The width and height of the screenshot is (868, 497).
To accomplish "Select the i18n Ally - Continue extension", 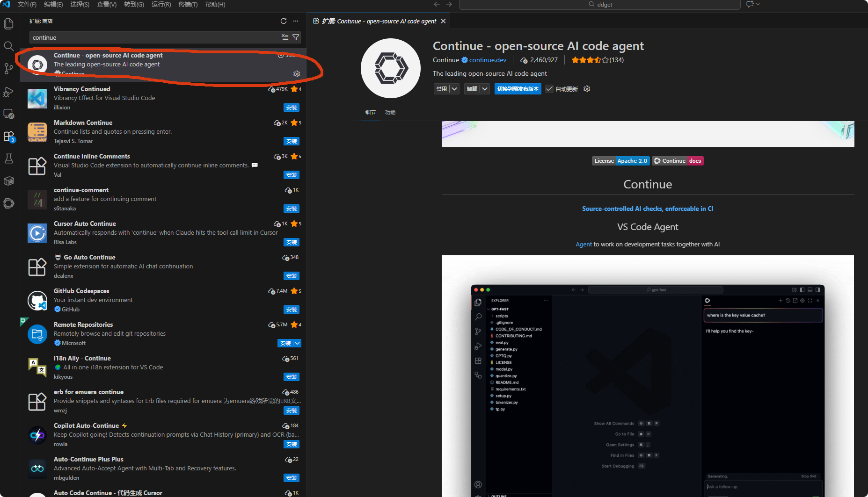I will click(x=164, y=367).
